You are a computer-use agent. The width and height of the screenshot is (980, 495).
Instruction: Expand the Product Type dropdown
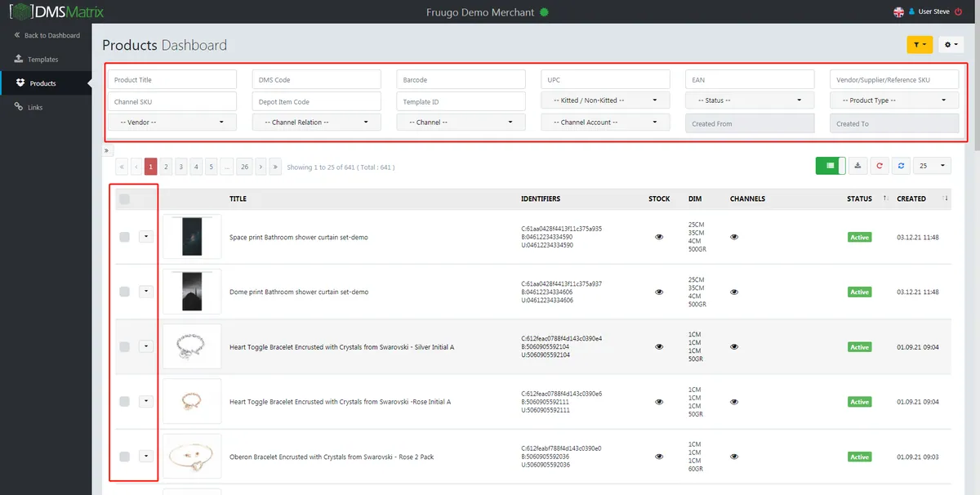click(x=894, y=100)
